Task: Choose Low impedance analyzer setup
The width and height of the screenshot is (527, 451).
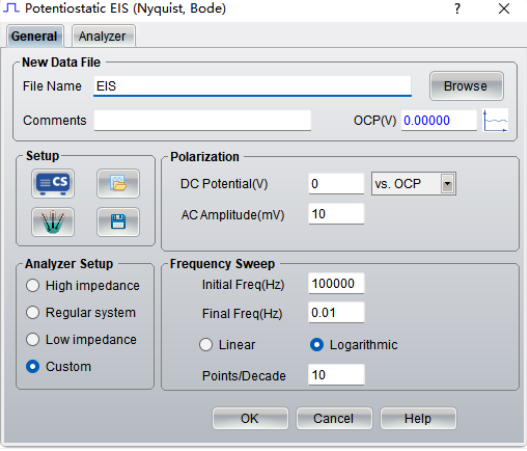Action: point(81,339)
